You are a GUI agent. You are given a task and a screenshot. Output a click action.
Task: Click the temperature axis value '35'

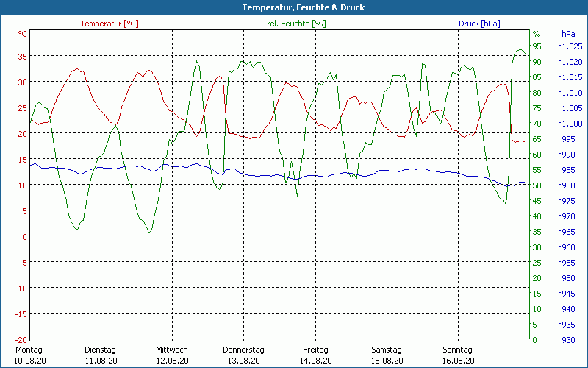coord(23,57)
